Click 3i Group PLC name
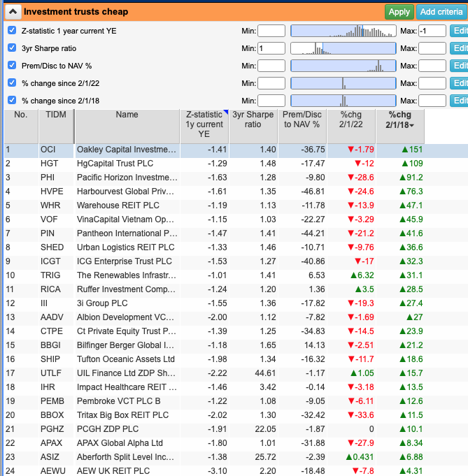468x476 pixels. (x=102, y=303)
